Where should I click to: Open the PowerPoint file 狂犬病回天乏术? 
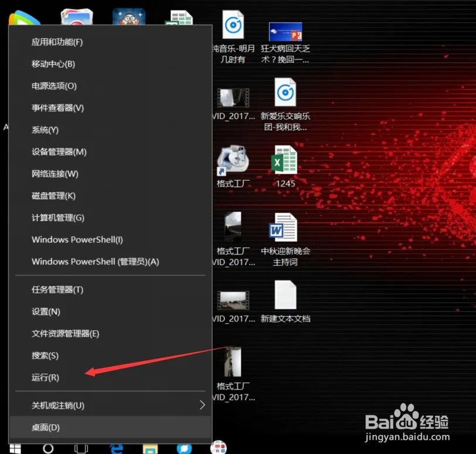pyautogui.click(x=285, y=32)
